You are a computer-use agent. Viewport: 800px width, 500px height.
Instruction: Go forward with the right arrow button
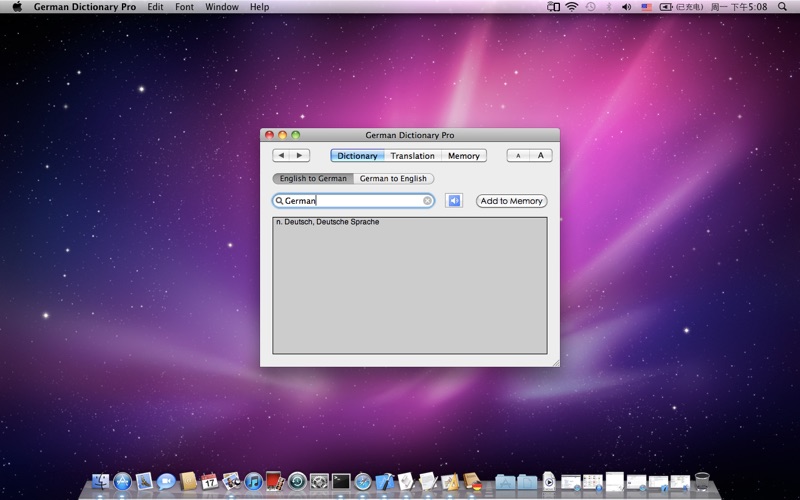[x=300, y=156]
